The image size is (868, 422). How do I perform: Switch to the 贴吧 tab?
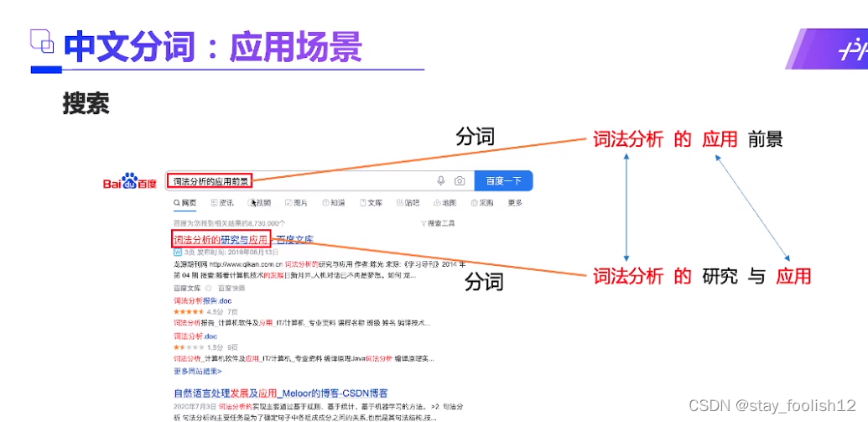pos(408,203)
